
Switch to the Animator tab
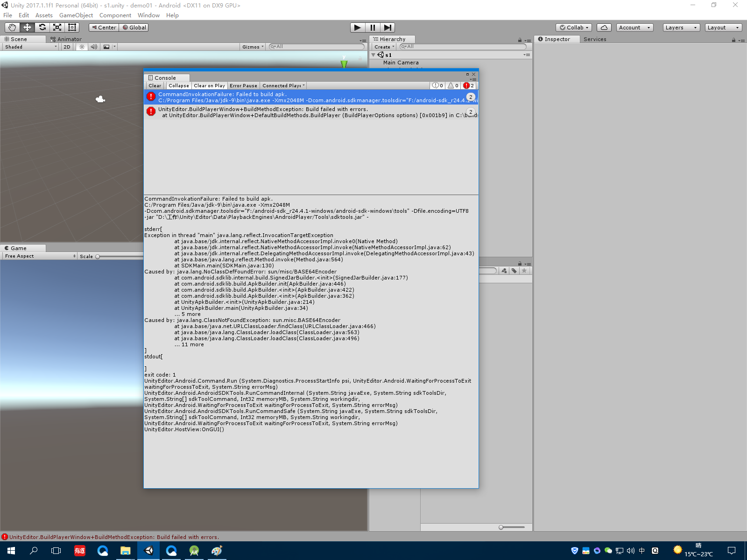[x=66, y=39]
